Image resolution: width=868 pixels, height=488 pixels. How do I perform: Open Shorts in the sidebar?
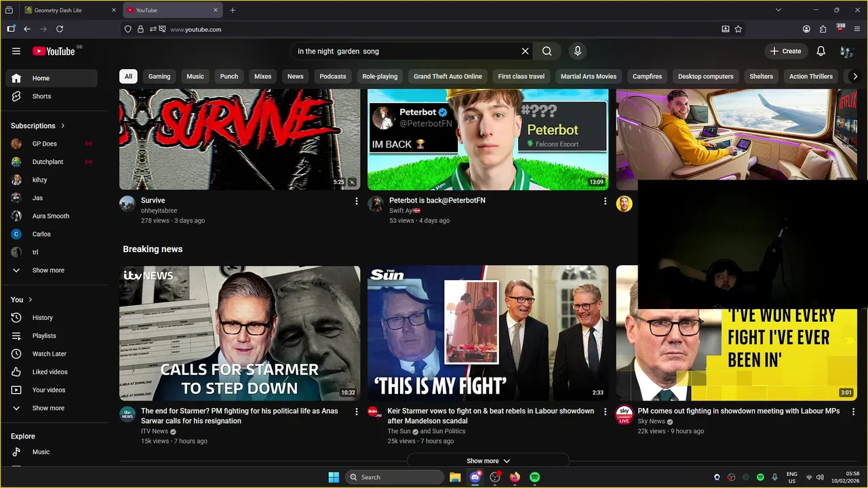(52, 96)
